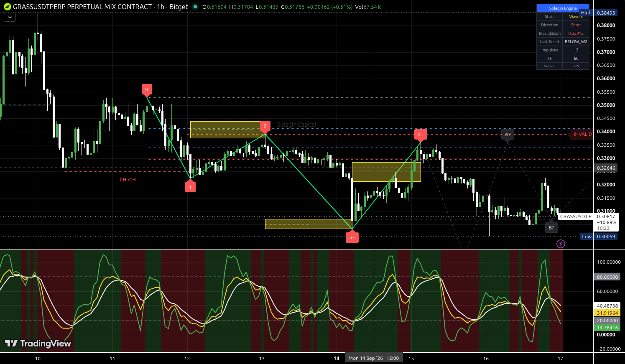Image resolution: width=625 pixels, height=364 pixels.
Task: Click the High 0.38493 price label
Action: [598, 13]
